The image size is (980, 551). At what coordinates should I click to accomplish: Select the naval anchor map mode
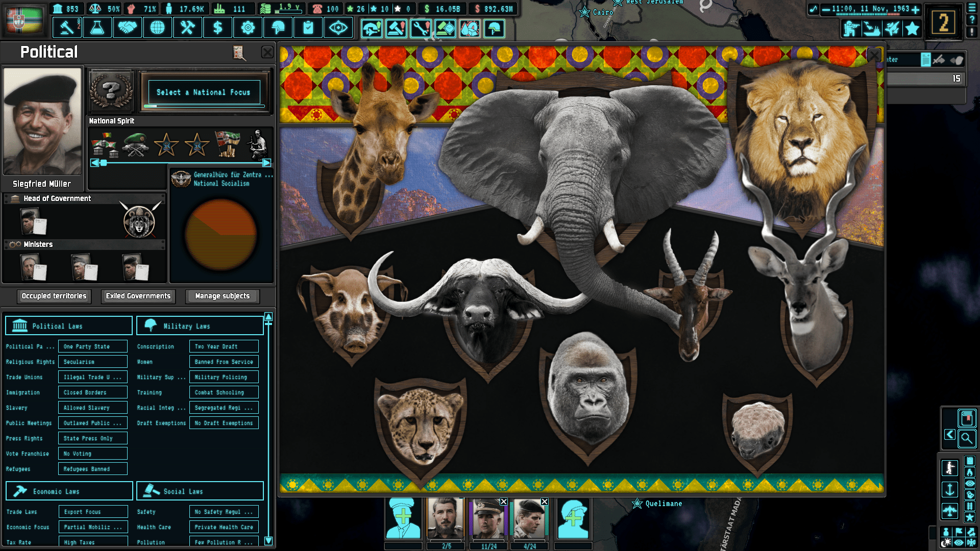(x=950, y=490)
